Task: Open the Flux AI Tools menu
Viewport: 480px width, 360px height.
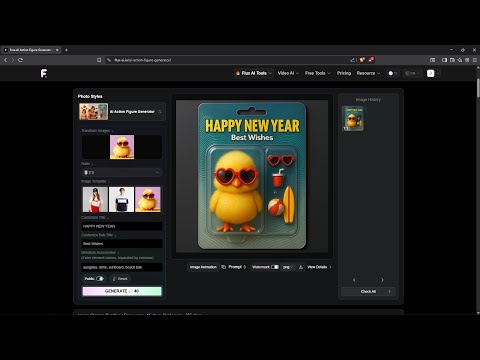Action: pos(254,73)
